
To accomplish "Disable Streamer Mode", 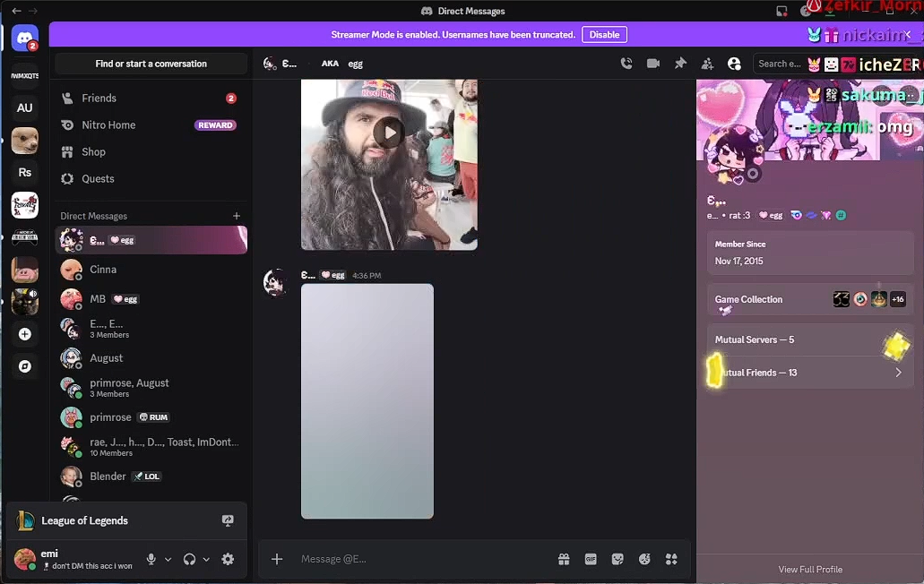I will [605, 35].
